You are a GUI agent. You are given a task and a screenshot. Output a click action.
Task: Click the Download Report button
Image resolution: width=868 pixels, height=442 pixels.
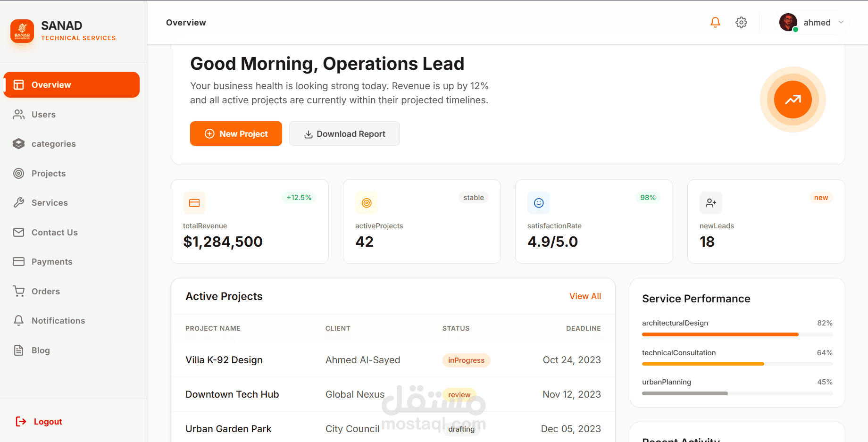coord(344,133)
